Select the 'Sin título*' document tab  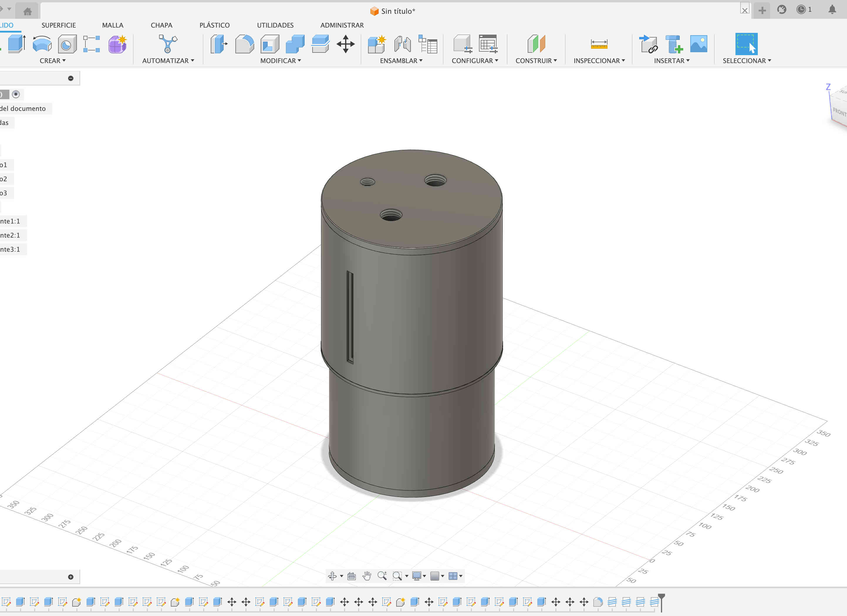click(x=392, y=11)
